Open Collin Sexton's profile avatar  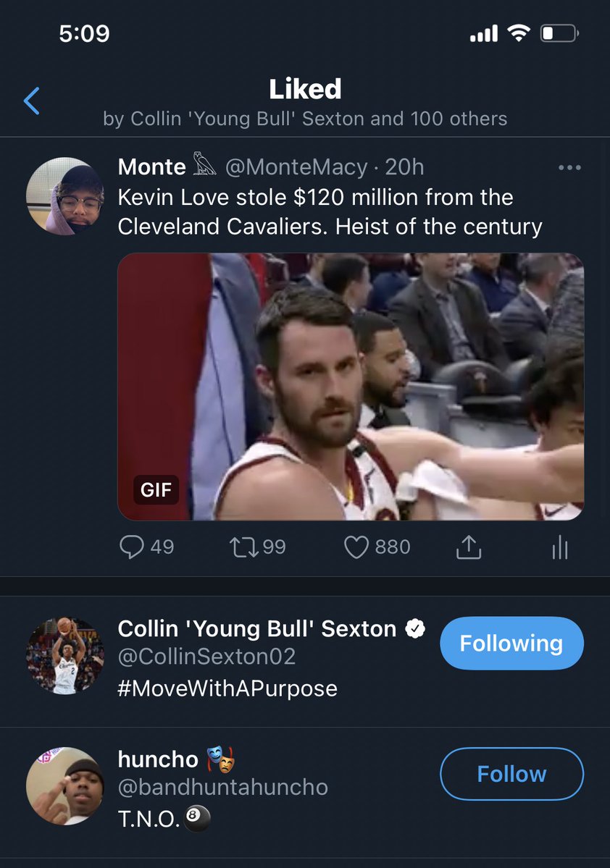(64, 656)
